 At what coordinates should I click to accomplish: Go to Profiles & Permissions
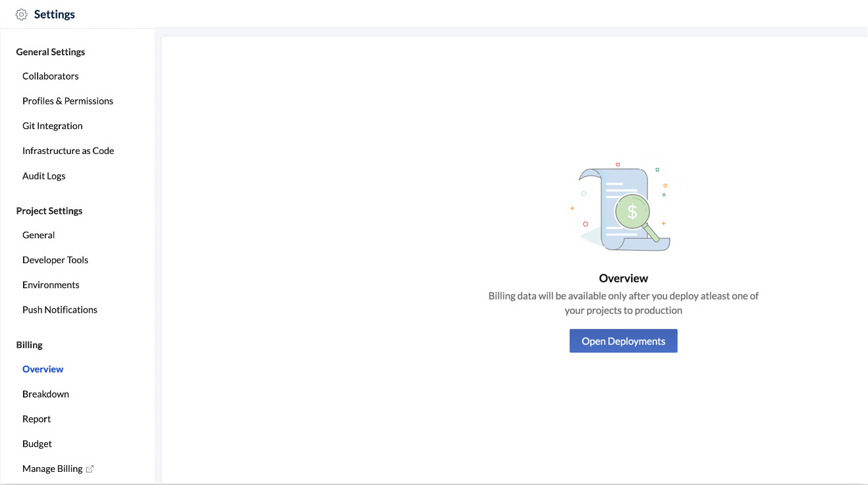[x=68, y=101]
